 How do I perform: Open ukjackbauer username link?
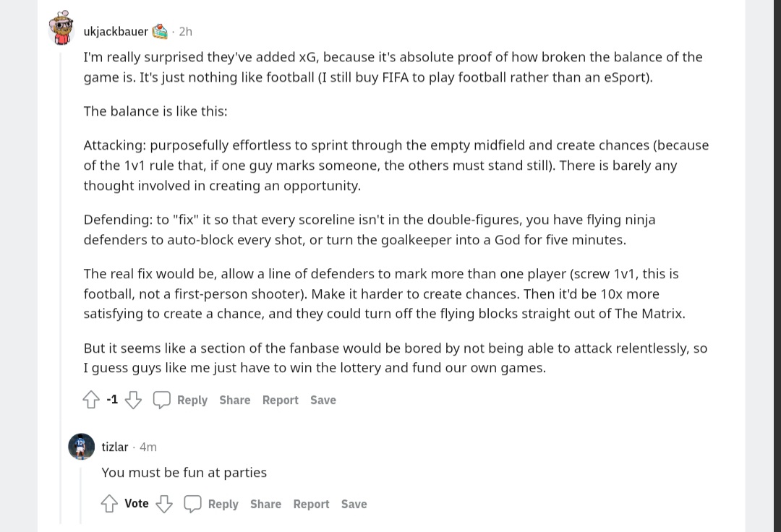(x=116, y=31)
